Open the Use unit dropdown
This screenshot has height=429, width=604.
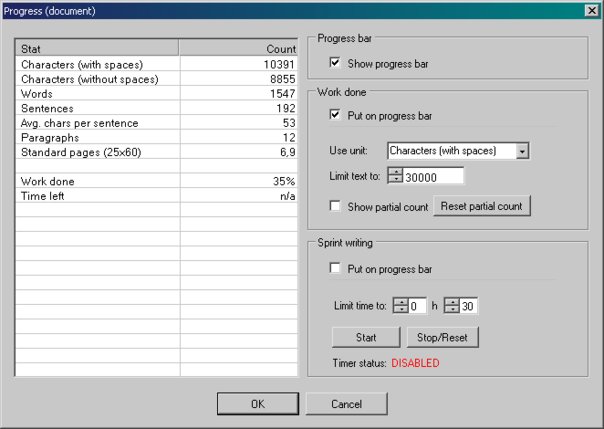522,151
